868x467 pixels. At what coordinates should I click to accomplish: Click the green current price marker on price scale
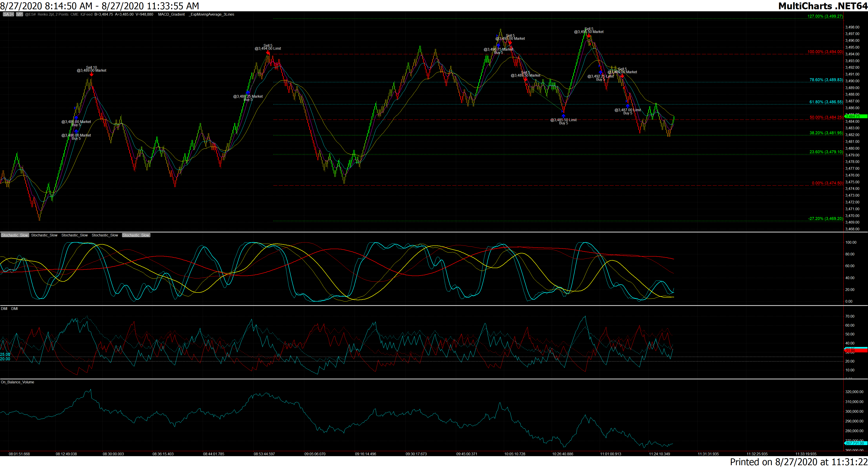pos(856,116)
